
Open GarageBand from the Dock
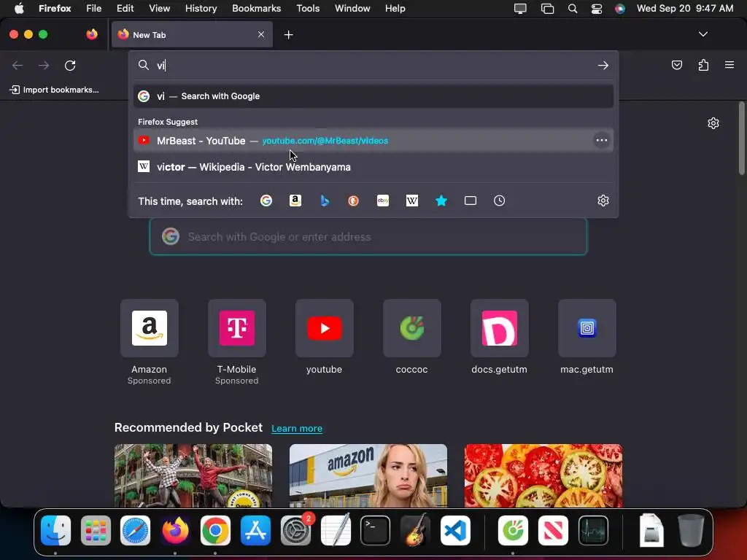415,531
